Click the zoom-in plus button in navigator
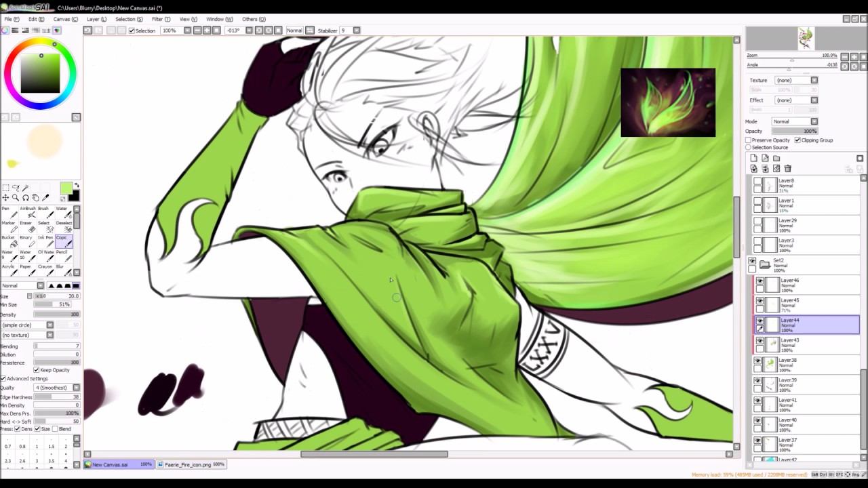Image resolution: width=868 pixels, height=488 pixels. pos(854,56)
